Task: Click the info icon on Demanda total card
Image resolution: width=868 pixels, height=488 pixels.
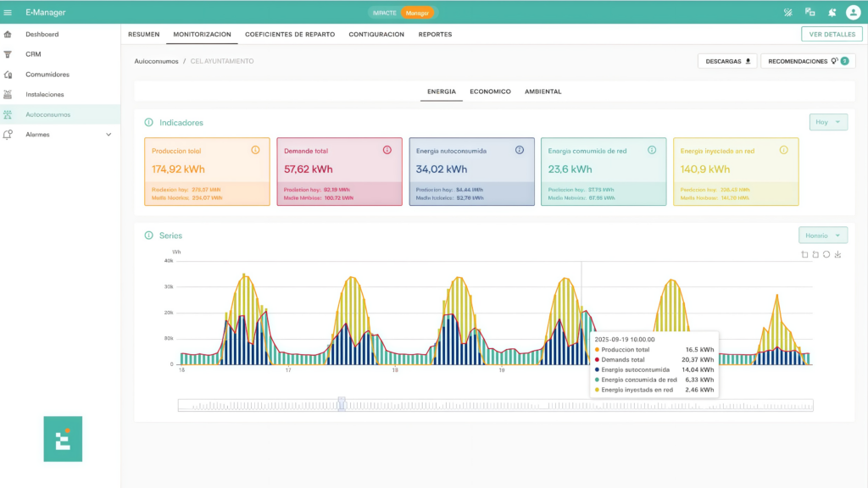Action: click(387, 150)
